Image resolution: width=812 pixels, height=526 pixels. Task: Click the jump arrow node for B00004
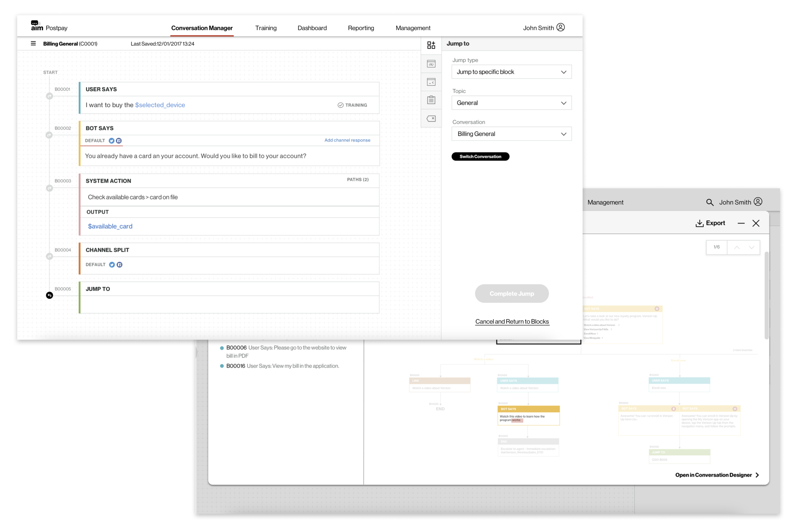coord(50,256)
